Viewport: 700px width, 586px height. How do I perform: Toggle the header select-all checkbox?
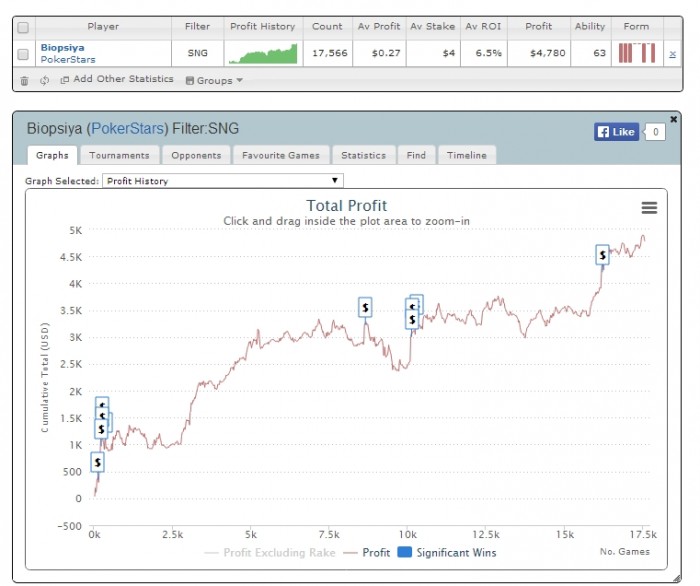(23, 28)
